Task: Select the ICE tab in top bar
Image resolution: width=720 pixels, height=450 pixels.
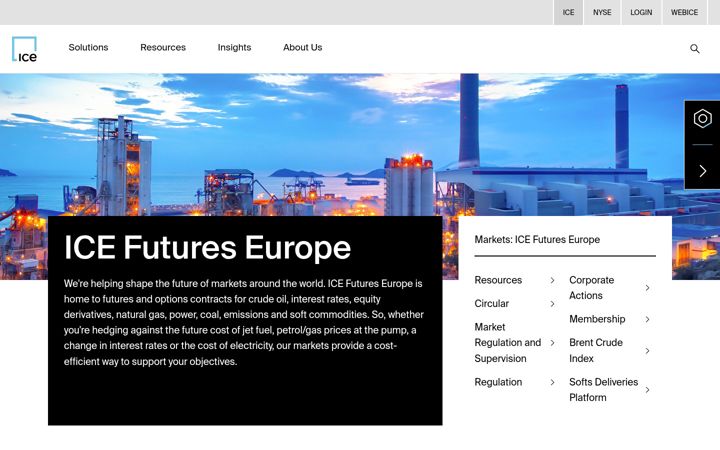Action: click(568, 12)
